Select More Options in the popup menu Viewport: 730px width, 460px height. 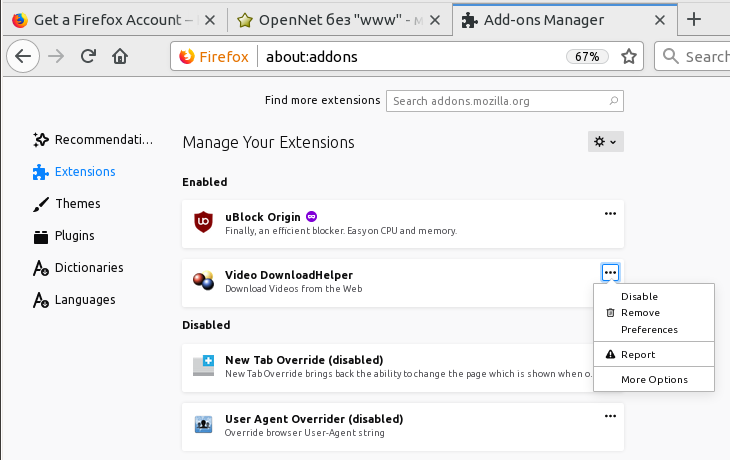pyautogui.click(x=654, y=379)
